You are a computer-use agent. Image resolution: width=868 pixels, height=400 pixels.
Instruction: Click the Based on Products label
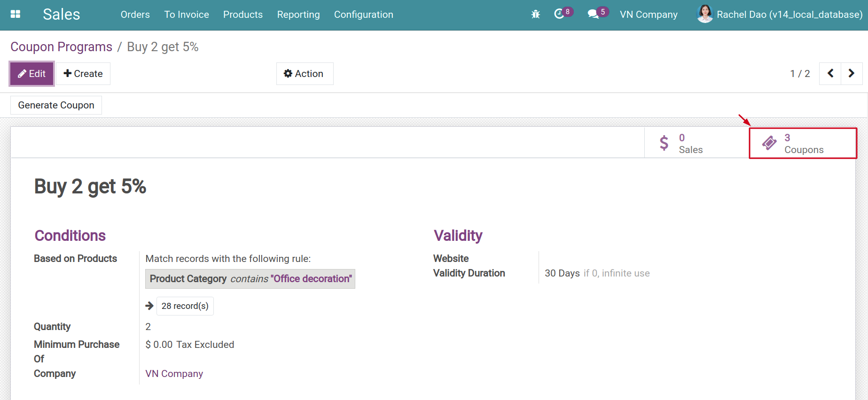coord(75,259)
